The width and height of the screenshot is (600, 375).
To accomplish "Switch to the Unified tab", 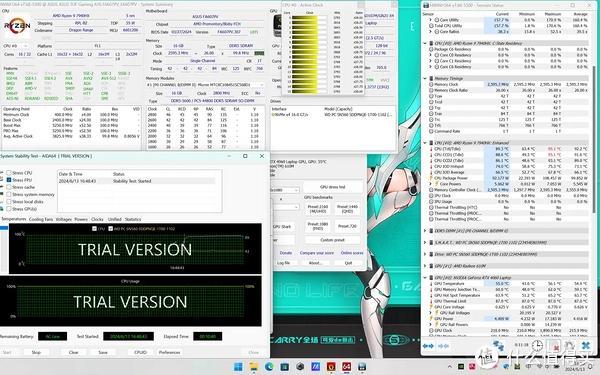I will point(114,219).
